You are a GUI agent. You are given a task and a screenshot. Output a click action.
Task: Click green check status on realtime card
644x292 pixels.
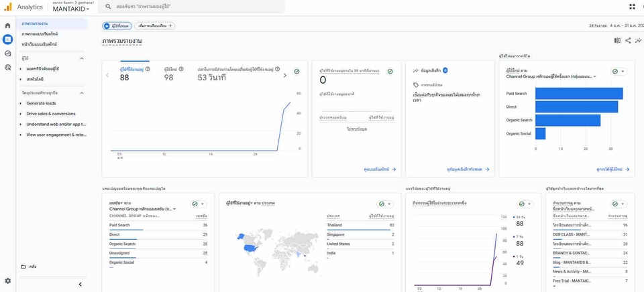[x=390, y=72]
